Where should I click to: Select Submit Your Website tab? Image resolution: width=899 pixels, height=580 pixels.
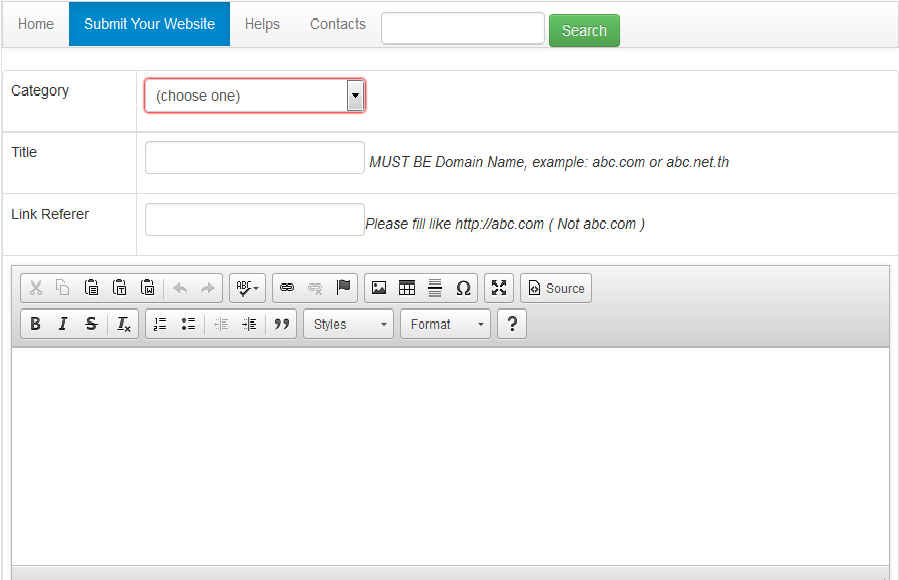coord(150,24)
